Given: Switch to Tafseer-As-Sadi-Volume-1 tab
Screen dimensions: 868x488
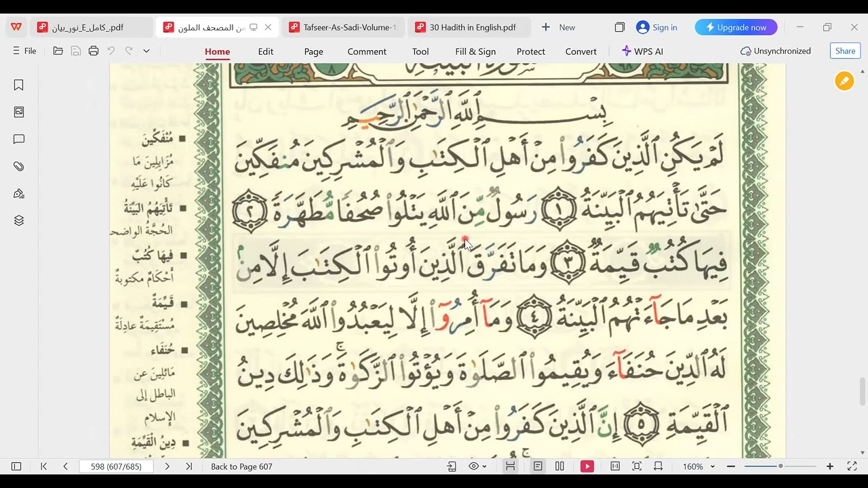Looking at the screenshot, I should pos(343,27).
